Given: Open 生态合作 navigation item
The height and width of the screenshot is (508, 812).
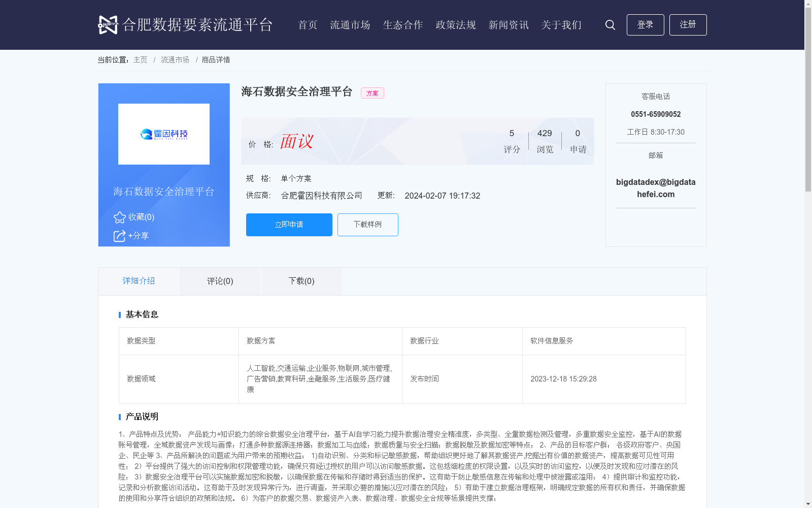Looking at the screenshot, I should coord(403,25).
